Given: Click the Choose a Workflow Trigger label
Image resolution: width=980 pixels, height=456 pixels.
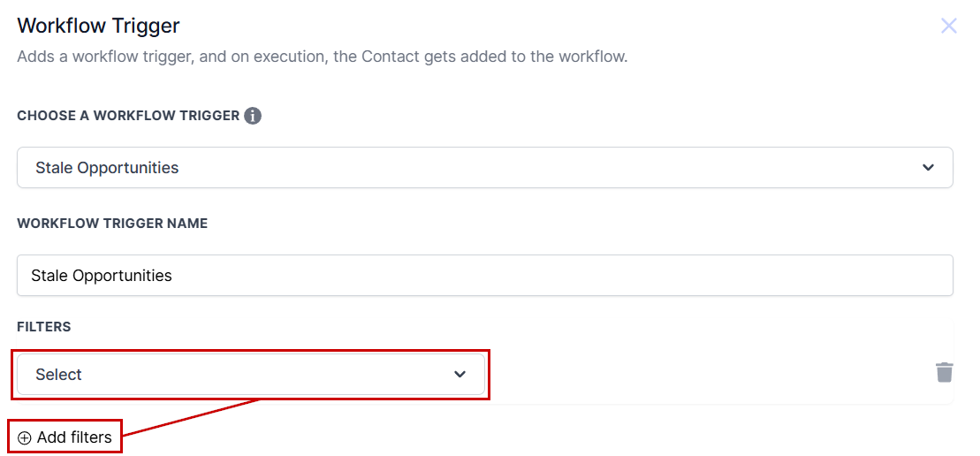Looking at the screenshot, I should click(x=128, y=116).
